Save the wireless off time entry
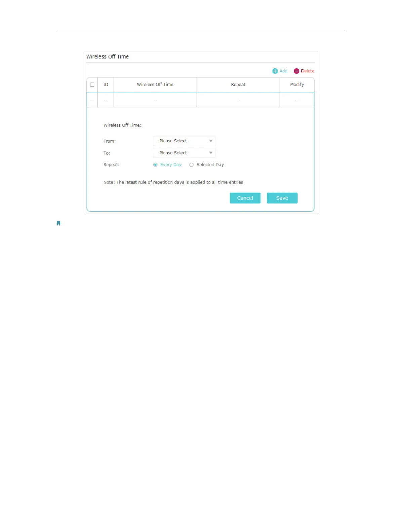 tap(282, 198)
